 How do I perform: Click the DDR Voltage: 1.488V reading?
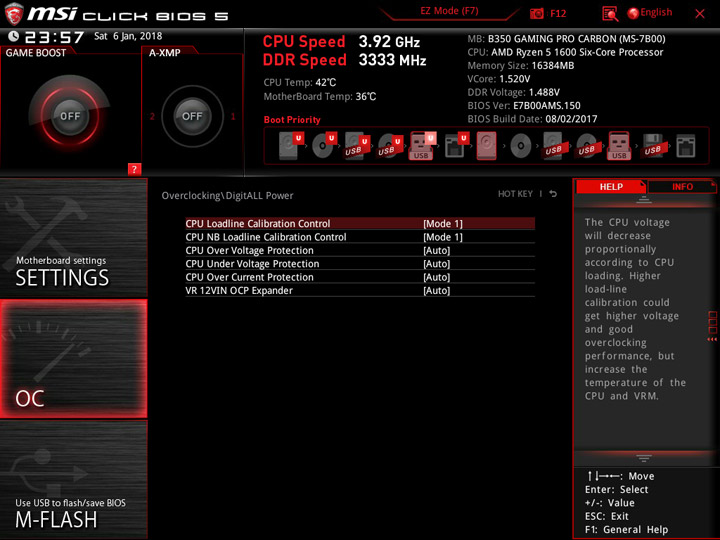click(513, 92)
